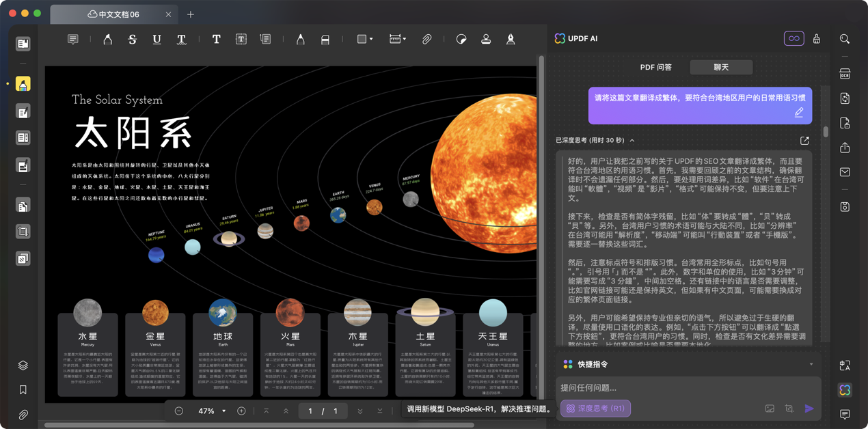Click the document horizontal scrollbar
This screenshot has width=868, height=429.
(259, 425)
